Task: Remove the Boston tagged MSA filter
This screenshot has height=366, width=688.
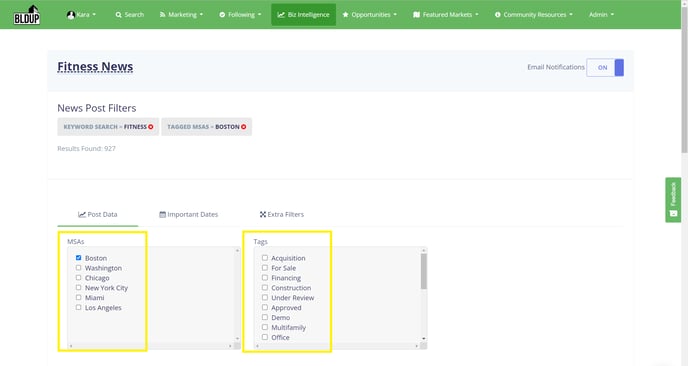Action: (244, 127)
